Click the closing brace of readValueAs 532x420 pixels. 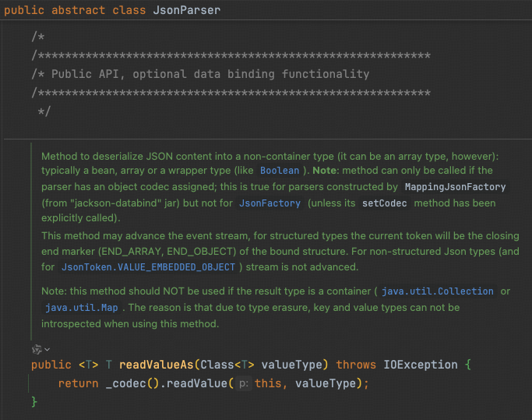click(34, 401)
